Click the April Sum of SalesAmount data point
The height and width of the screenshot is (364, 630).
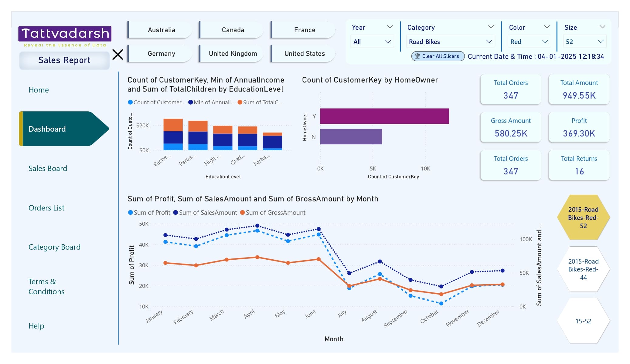pyautogui.click(x=257, y=226)
